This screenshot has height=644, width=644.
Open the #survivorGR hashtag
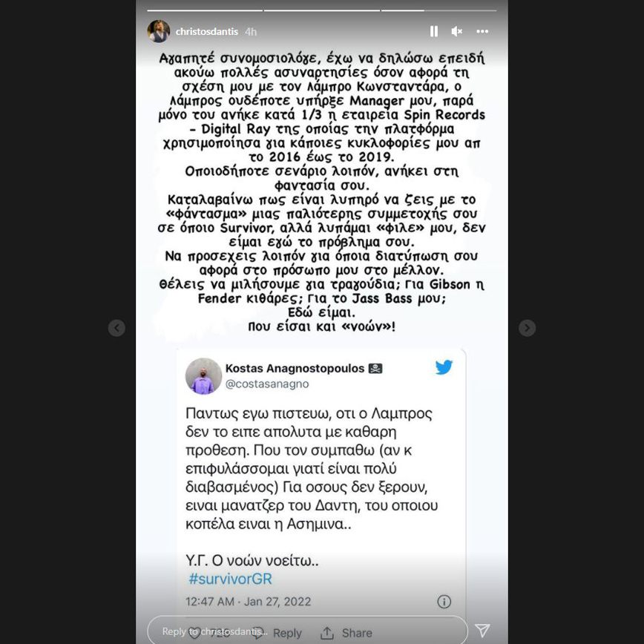click(x=230, y=579)
